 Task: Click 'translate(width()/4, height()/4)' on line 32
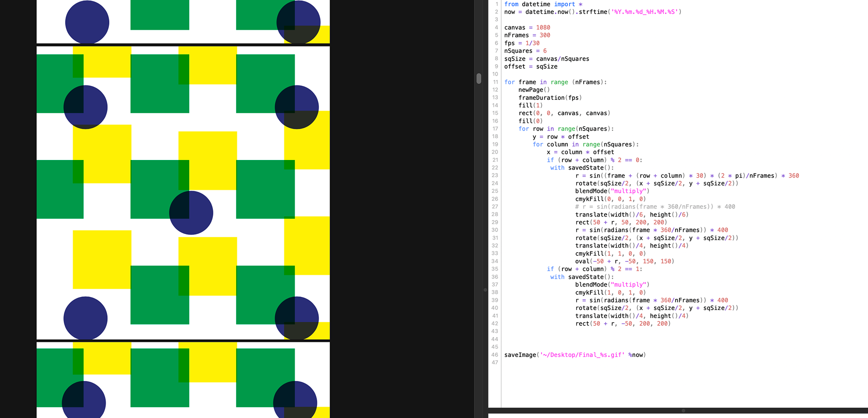point(632,246)
